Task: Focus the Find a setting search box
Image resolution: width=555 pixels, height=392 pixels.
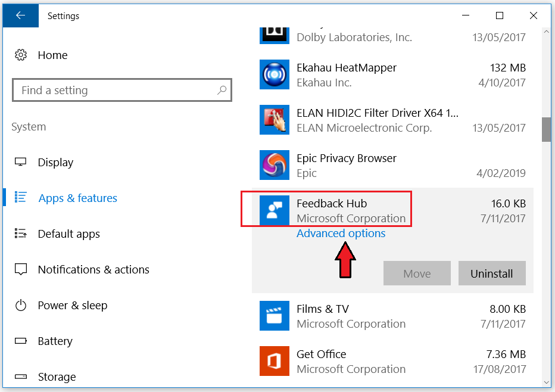Action: 121,90
